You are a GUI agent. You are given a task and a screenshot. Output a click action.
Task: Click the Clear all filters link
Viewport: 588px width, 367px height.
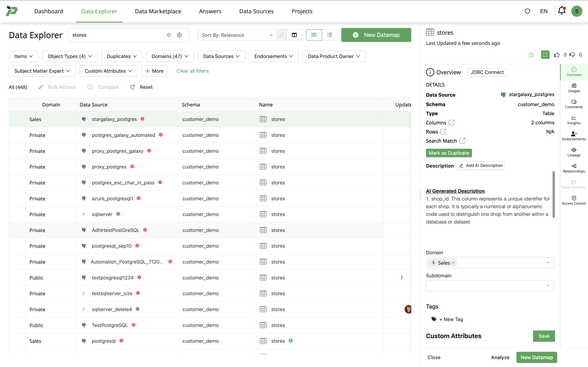coord(192,71)
